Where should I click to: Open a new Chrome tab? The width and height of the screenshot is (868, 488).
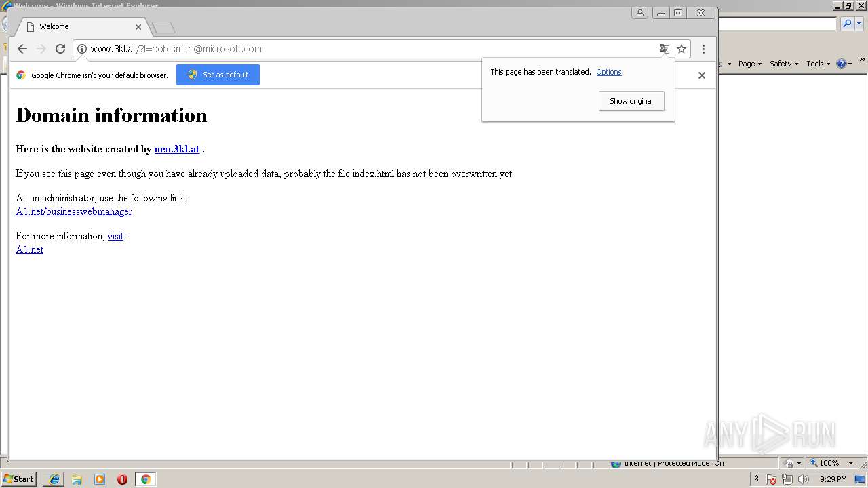(163, 27)
